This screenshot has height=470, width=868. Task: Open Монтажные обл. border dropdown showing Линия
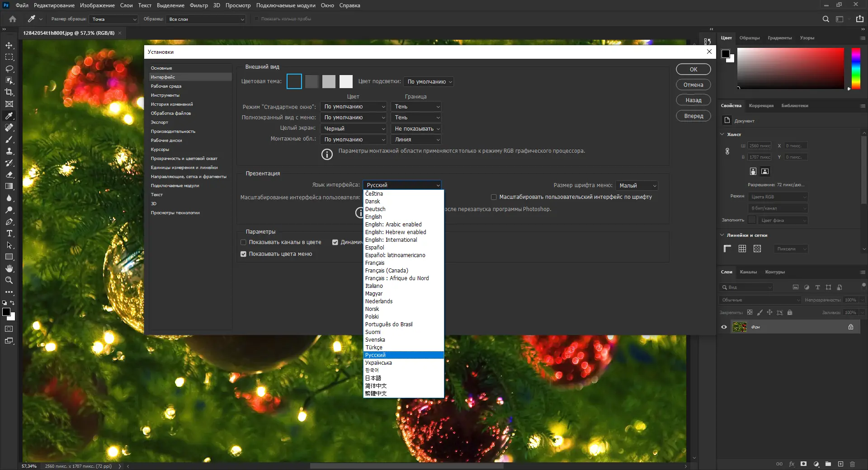(416, 140)
